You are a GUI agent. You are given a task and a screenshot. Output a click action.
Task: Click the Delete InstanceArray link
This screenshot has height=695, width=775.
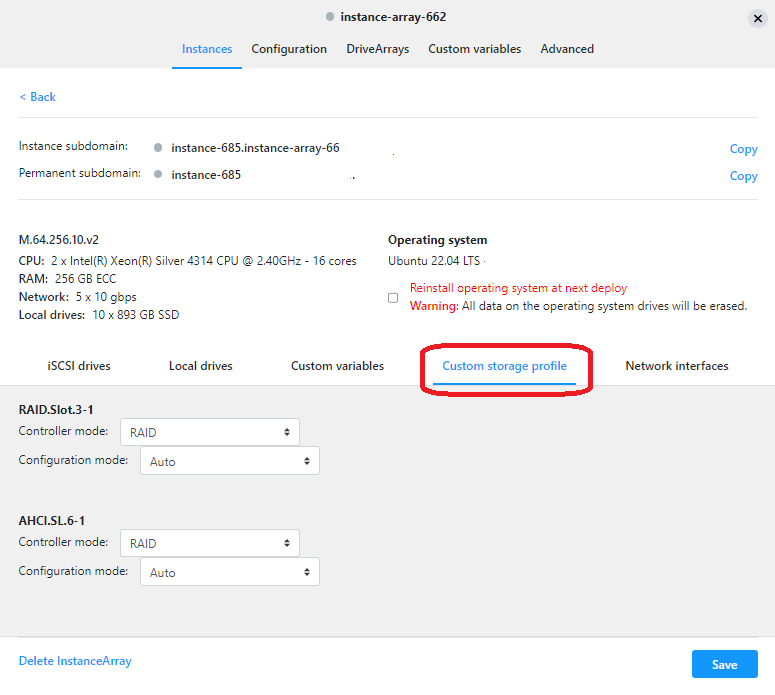(x=75, y=661)
